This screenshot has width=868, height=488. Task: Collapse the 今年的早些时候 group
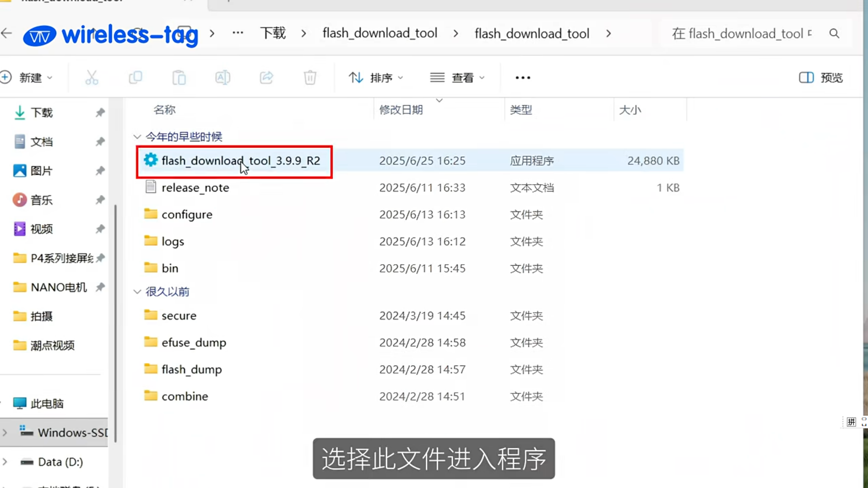(x=137, y=136)
